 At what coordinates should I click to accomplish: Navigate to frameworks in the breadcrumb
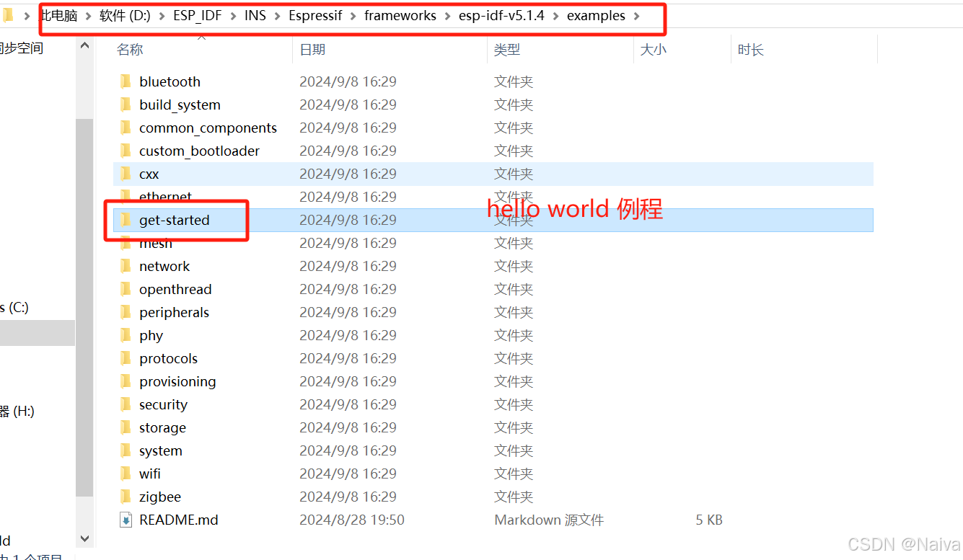click(x=400, y=15)
